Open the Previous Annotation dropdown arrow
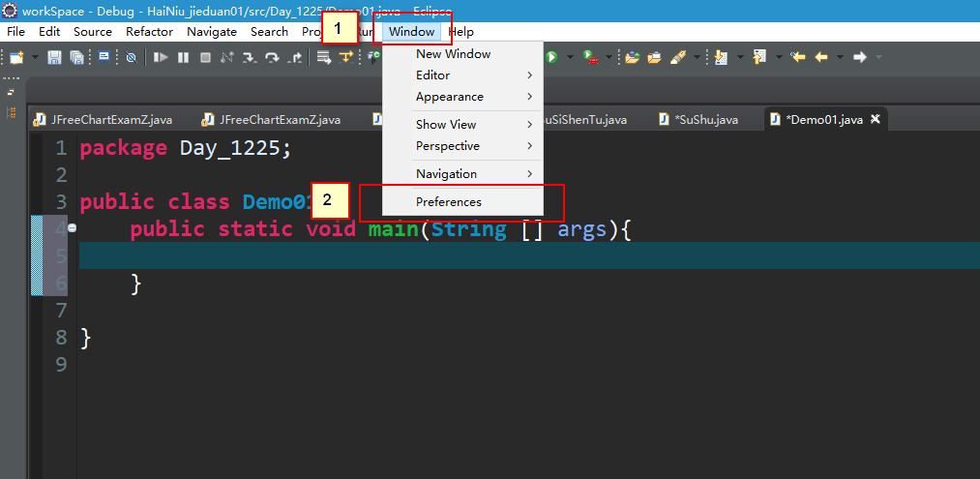This screenshot has width=980, height=479. click(779, 57)
